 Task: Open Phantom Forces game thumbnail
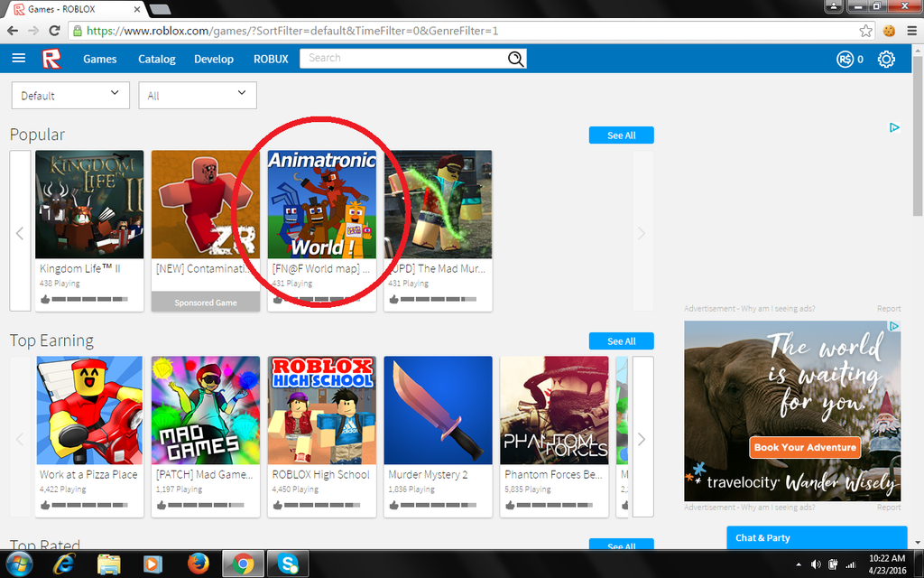click(554, 410)
